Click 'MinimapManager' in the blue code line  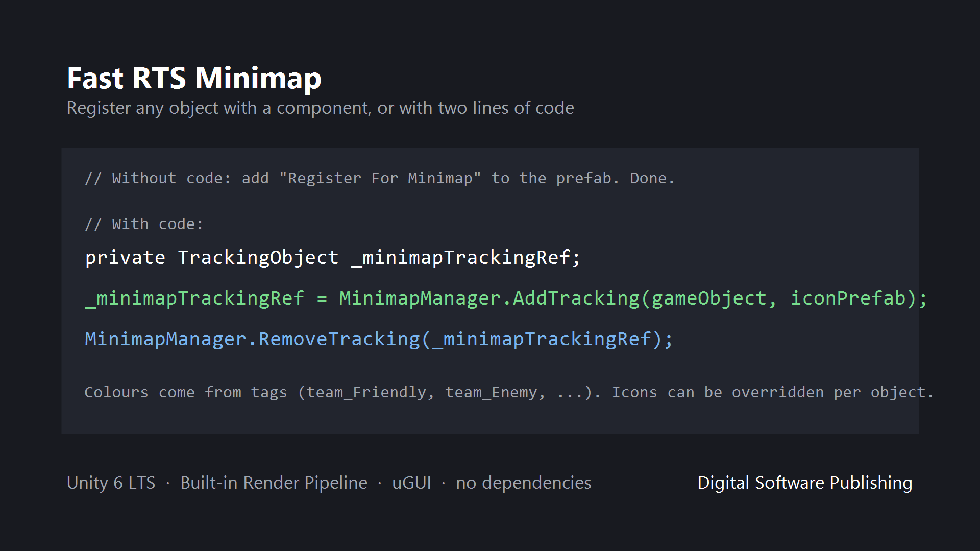(x=165, y=339)
